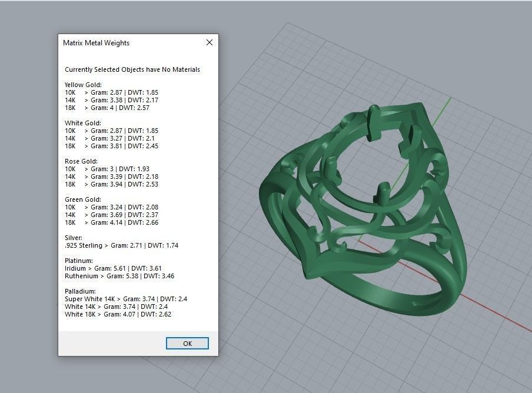The image size is (532, 393).
Task: Click 'Currently Selected Objects have No Materials' message
Action: (x=132, y=69)
